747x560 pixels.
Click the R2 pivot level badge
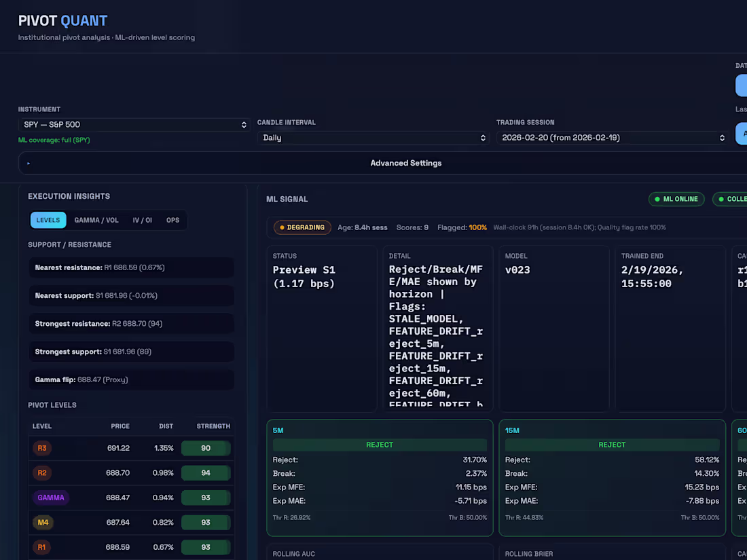coord(41,472)
